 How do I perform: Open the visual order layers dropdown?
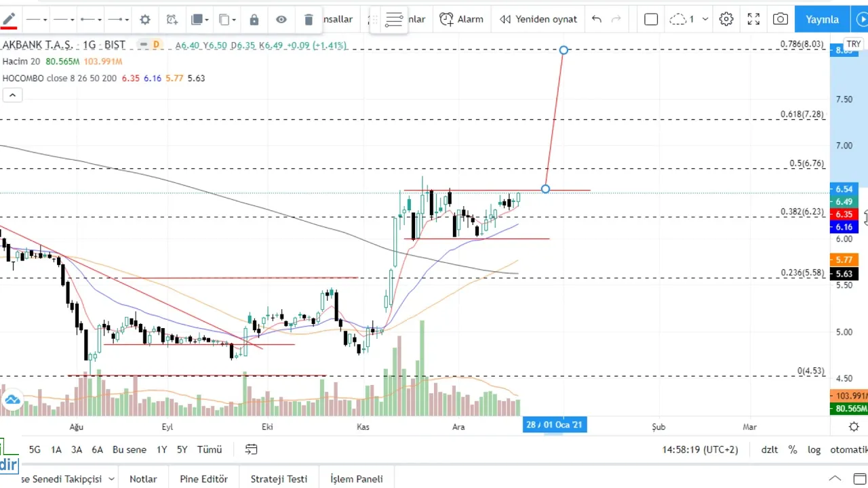199,20
